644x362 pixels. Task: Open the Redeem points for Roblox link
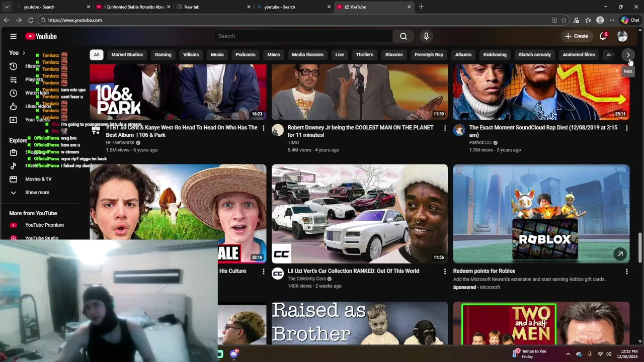484,271
